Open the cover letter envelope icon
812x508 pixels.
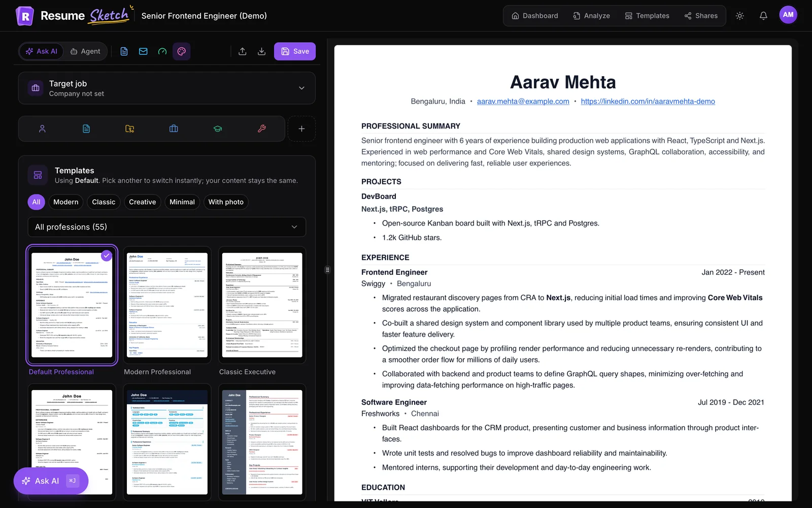[143, 51]
